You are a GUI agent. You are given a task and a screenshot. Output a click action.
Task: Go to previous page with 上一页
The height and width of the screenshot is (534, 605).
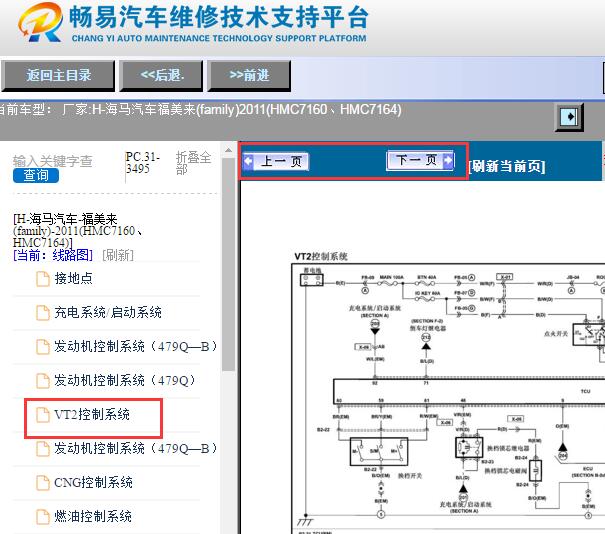point(276,161)
